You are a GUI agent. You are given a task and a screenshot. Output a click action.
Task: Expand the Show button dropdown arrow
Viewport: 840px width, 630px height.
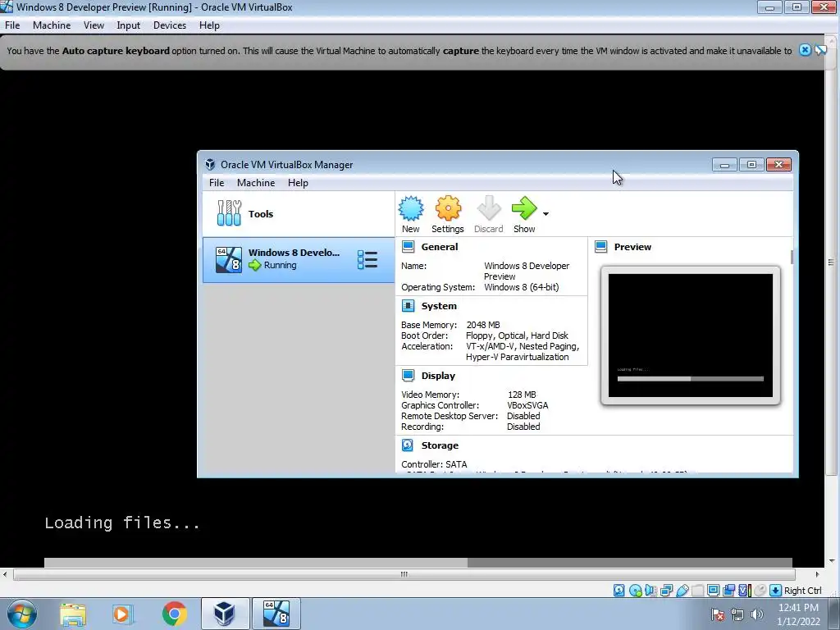pos(546,214)
